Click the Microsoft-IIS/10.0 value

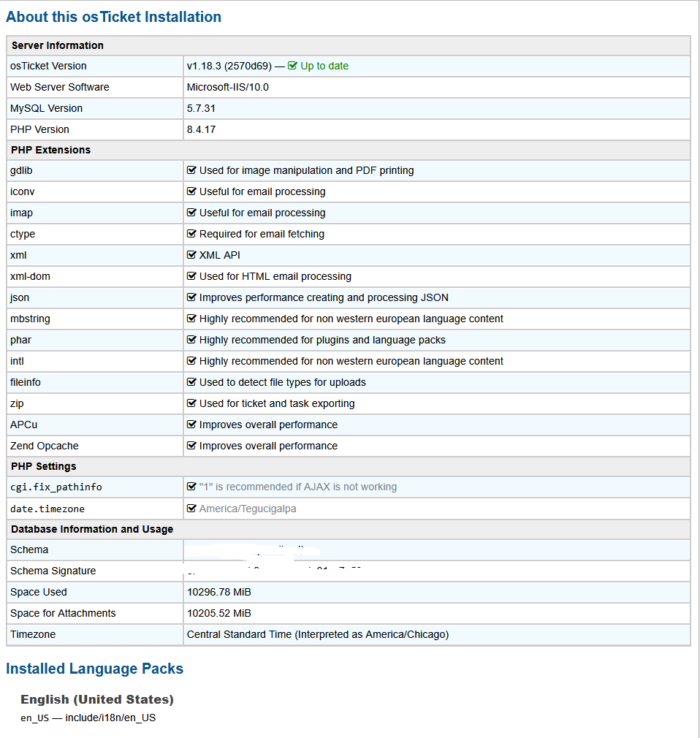coord(228,87)
